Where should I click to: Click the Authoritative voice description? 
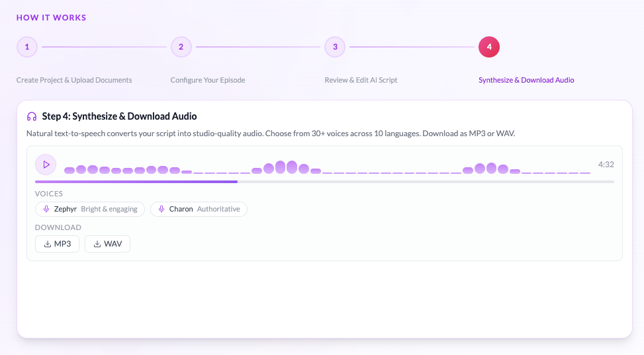pos(218,209)
